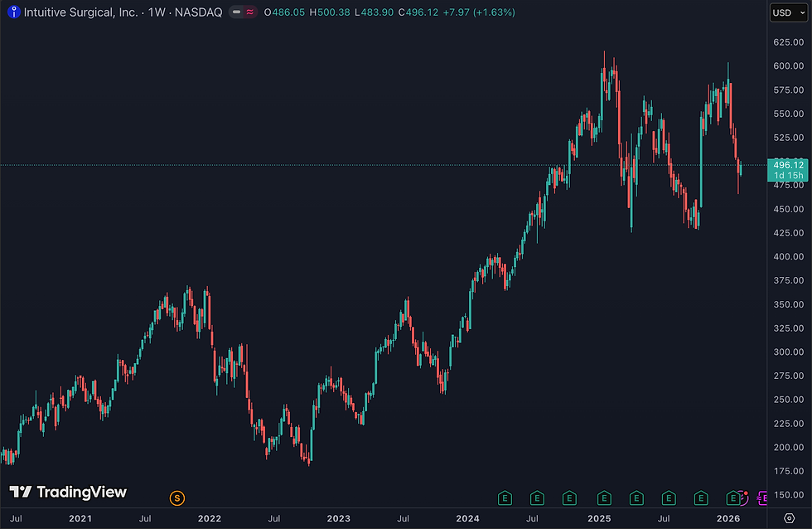This screenshot has height=529, width=812.
Task: Click the 2022 label on the time axis
Action: click(209, 518)
